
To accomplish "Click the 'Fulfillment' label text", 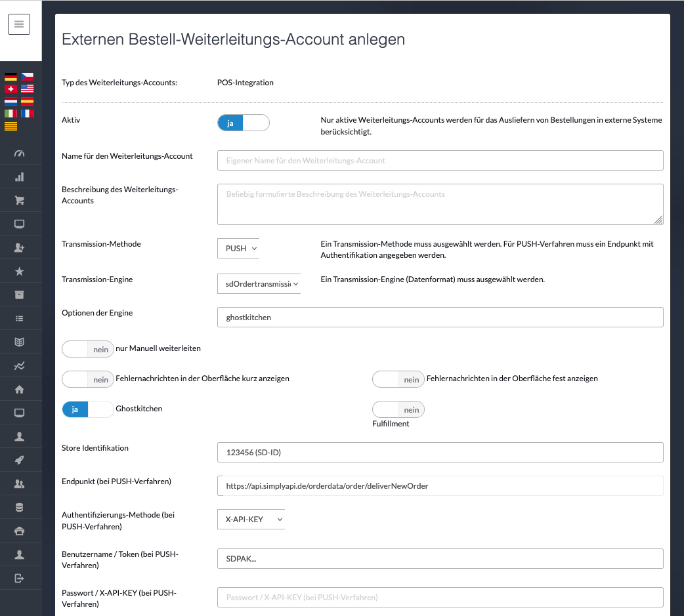I will 391,424.
